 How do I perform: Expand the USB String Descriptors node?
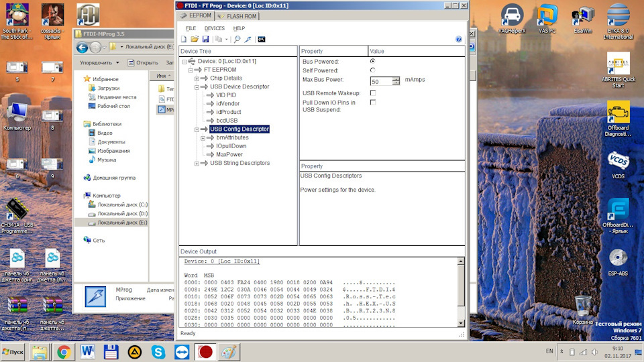coord(197,164)
